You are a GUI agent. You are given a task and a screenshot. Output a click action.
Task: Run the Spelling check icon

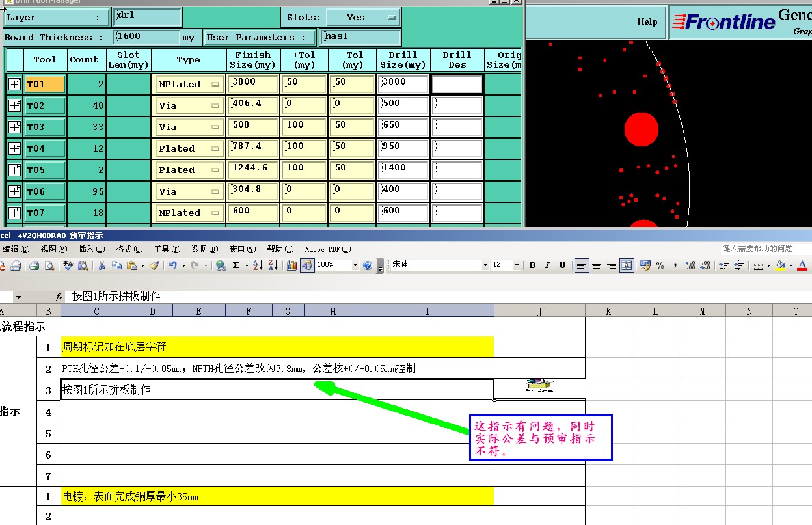[x=68, y=265]
